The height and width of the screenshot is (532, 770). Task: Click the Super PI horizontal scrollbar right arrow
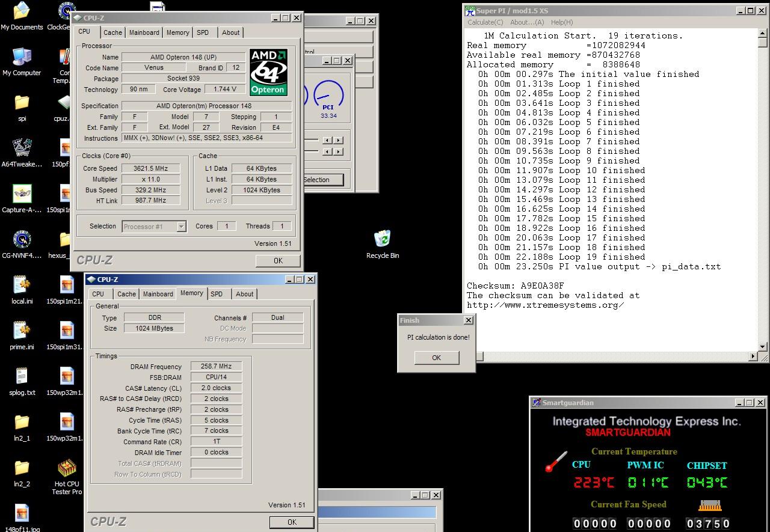pyautogui.click(x=753, y=356)
